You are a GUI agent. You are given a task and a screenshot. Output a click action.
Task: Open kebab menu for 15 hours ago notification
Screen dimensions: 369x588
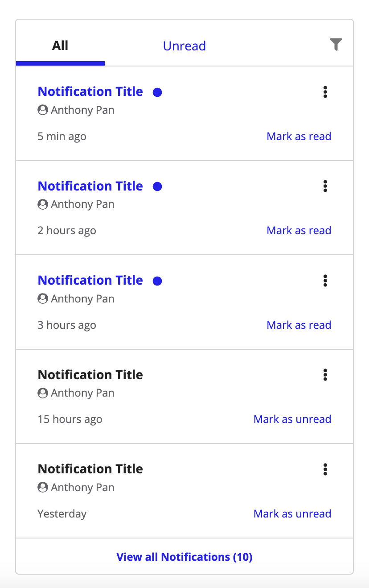(325, 375)
